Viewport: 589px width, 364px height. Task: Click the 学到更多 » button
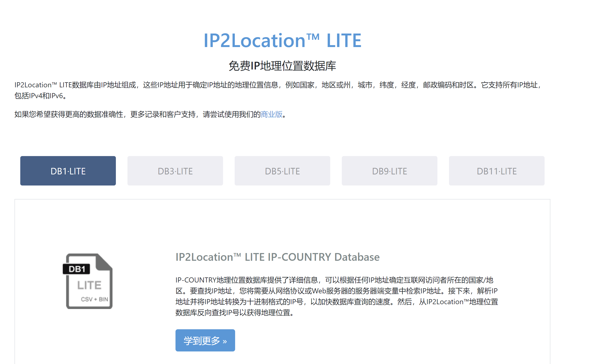click(205, 340)
